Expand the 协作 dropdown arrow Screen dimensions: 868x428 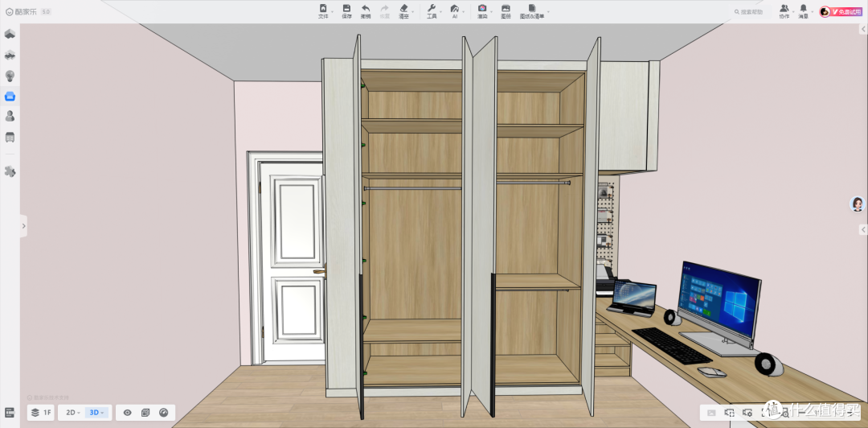pos(793,11)
